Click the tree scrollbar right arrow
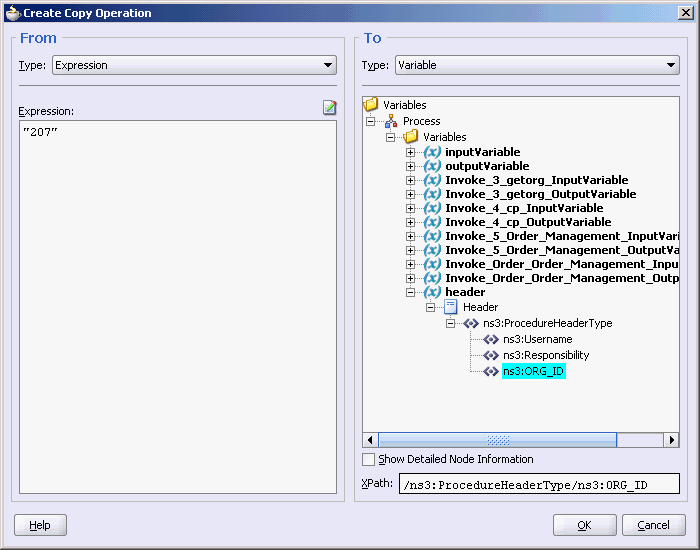The height and width of the screenshot is (550, 700). tap(672, 440)
